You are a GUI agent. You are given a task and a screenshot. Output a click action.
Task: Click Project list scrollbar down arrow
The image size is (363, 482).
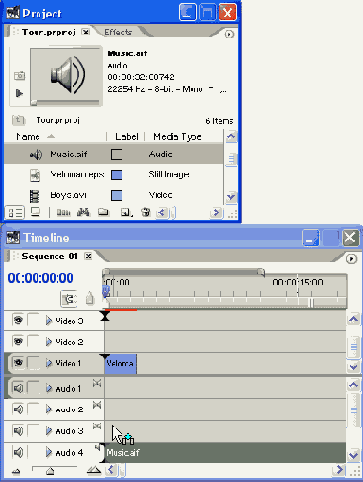pyautogui.click(x=231, y=197)
